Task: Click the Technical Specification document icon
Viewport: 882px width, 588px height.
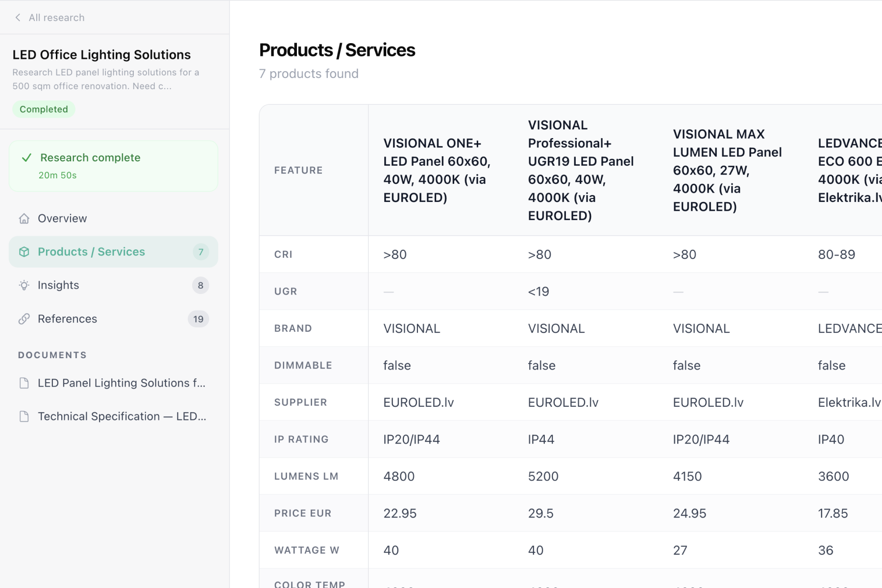Action: coord(24,416)
